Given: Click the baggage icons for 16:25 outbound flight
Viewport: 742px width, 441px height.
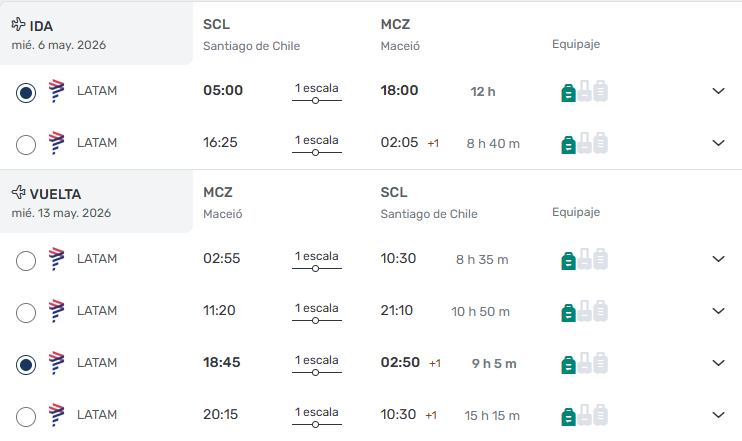Looking at the screenshot, I should 584,143.
